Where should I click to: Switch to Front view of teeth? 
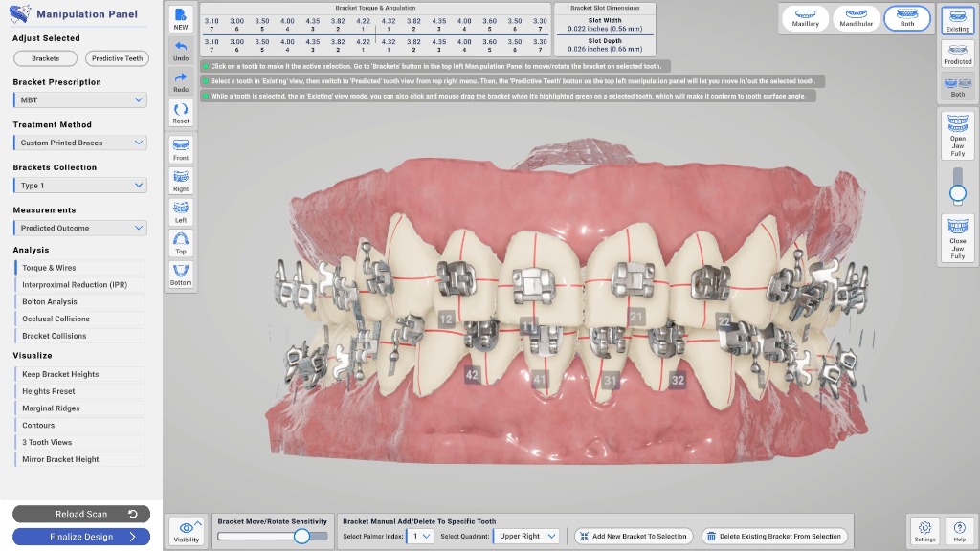(x=181, y=148)
